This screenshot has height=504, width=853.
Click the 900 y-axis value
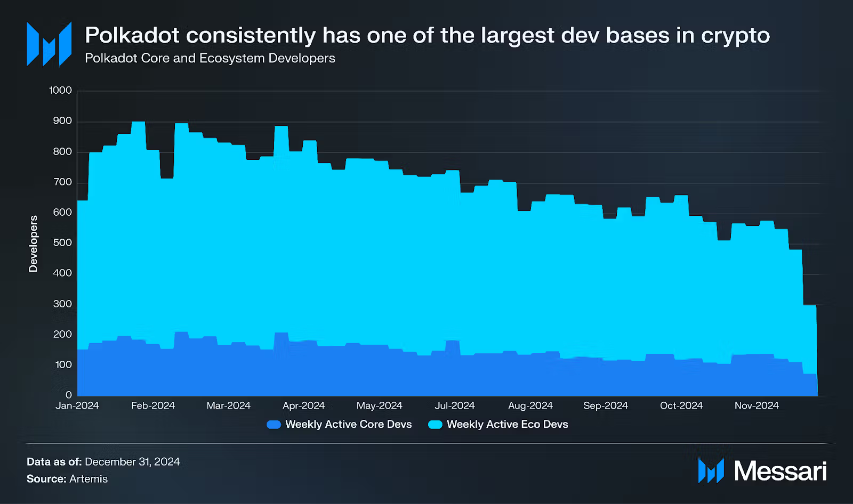pos(62,121)
